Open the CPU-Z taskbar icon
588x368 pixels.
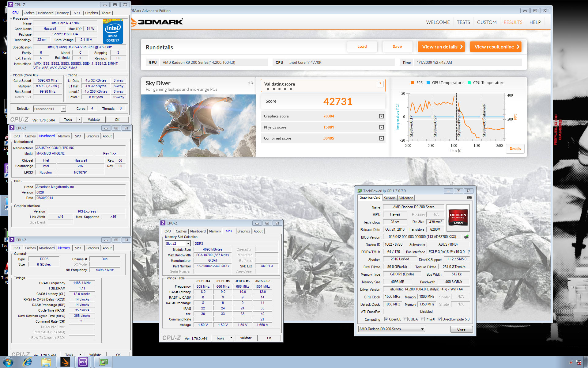tap(83, 362)
